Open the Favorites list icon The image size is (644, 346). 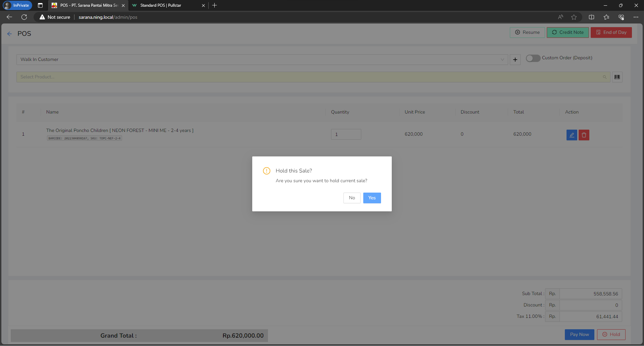coord(606,17)
